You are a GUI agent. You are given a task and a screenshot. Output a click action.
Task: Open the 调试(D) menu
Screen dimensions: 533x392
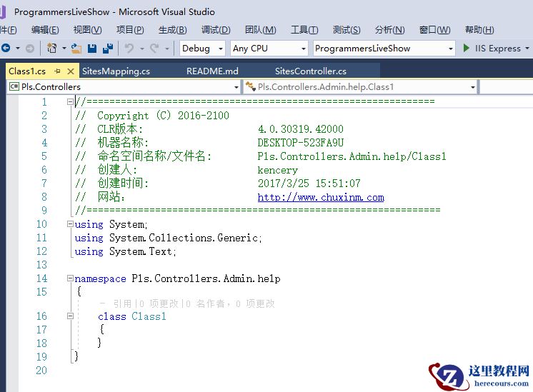point(216,30)
